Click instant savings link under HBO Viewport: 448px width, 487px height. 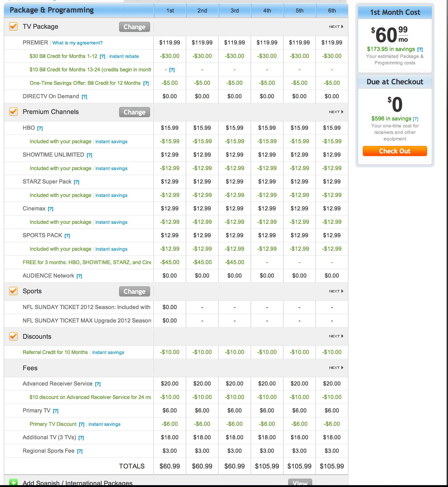[x=111, y=142]
